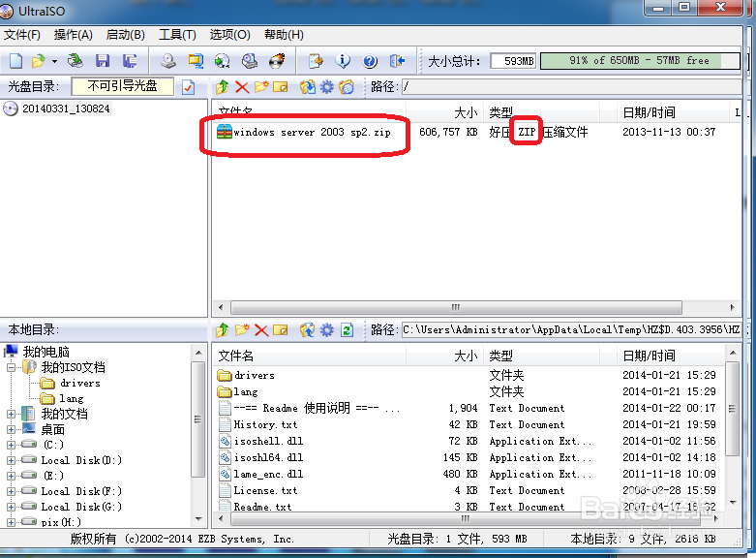The image size is (756, 558).
Task: Click the rename icon in local pane
Action: 280,330
